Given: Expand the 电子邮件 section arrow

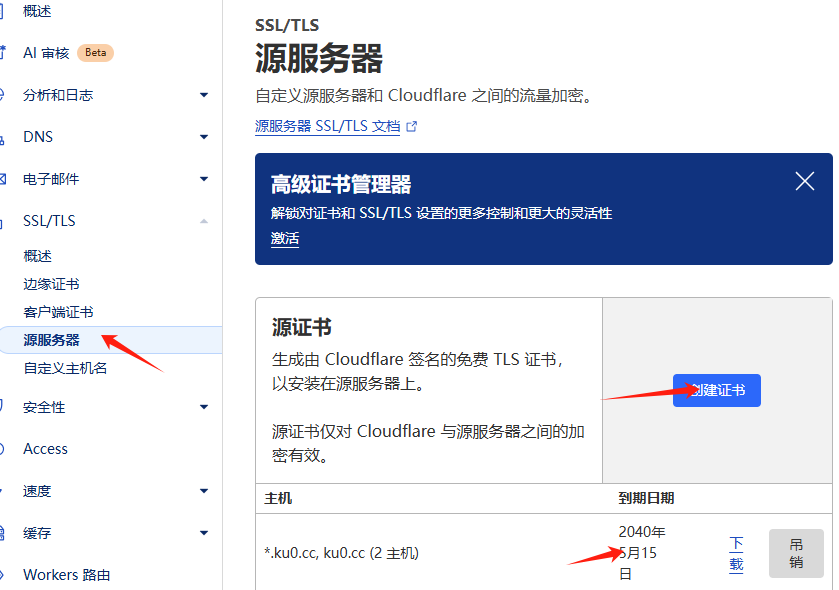Looking at the screenshot, I should click(x=204, y=179).
